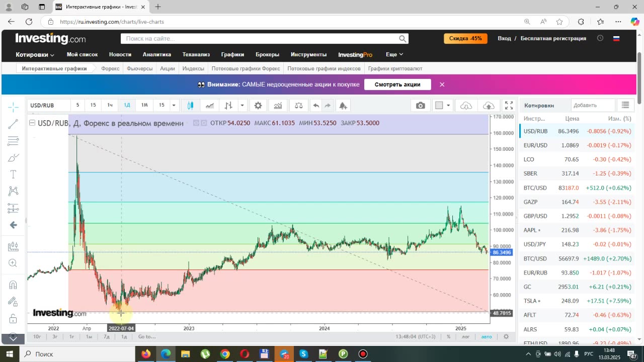The image size is (644, 362).
Task: Switch to area chart style
Action: pyautogui.click(x=209, y=106)
